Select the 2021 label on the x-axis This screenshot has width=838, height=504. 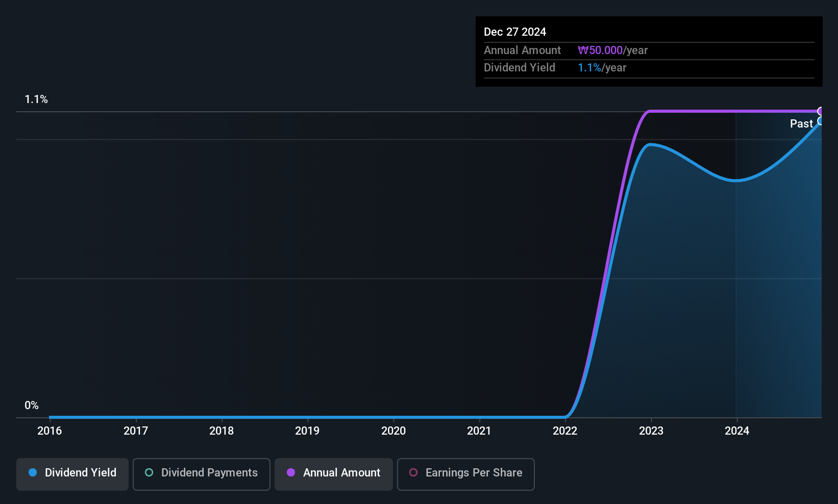click(479, 431)
